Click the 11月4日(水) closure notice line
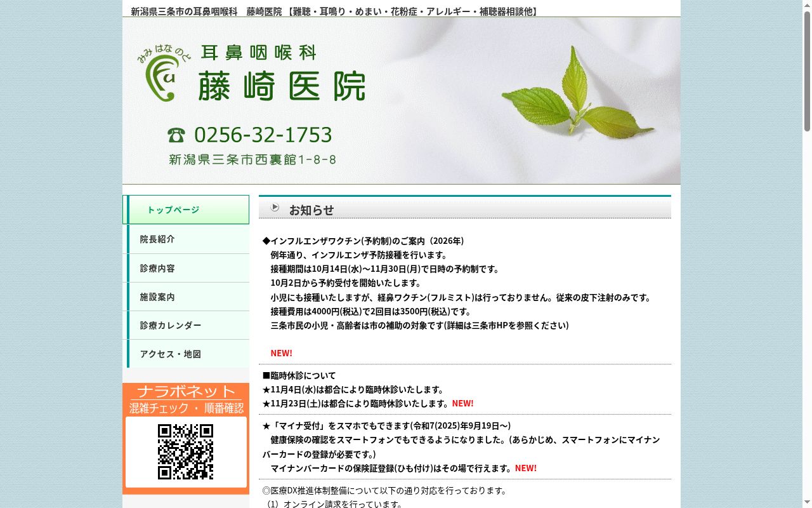Viewport: 812px width, 508px height. coord(353,389)
